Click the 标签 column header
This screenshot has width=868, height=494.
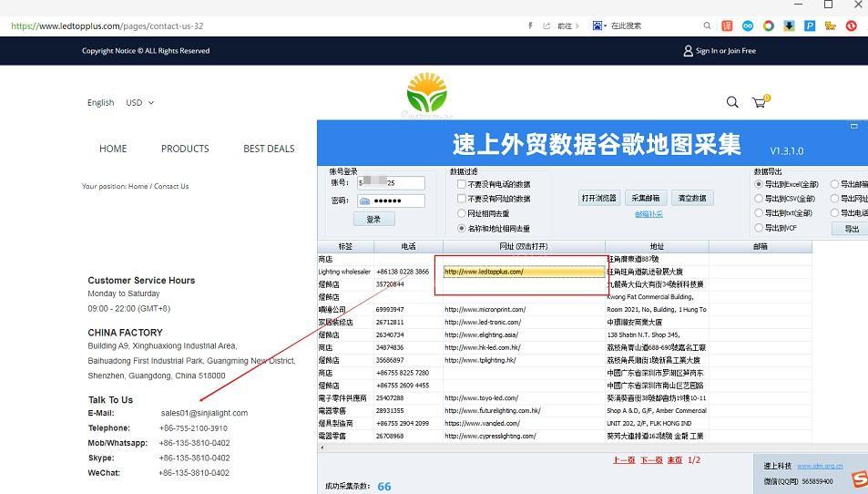click(x=345, y=246)
